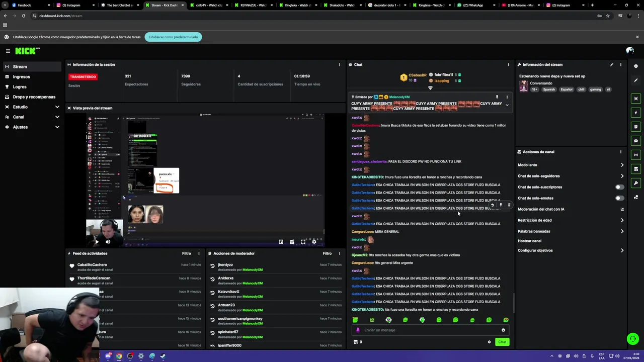Toggle channel actions widget in right rail
Viewport: 644px width, 362px height.
pos(636,169)
